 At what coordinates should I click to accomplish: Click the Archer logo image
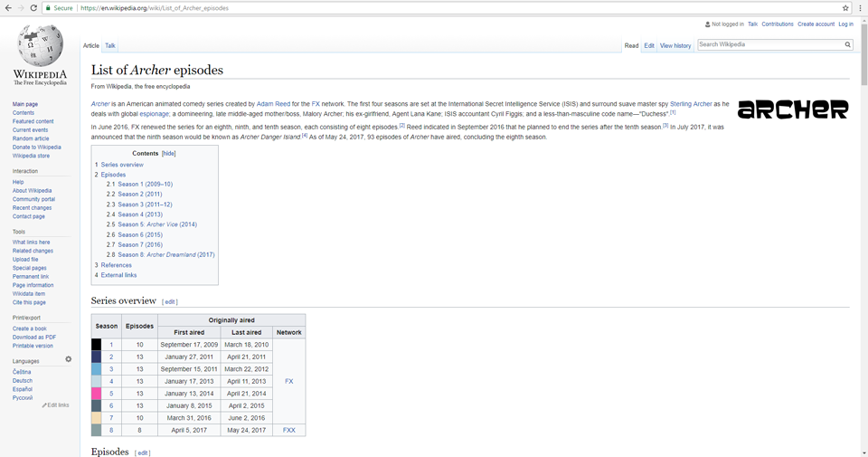click(x=793, y=109)
